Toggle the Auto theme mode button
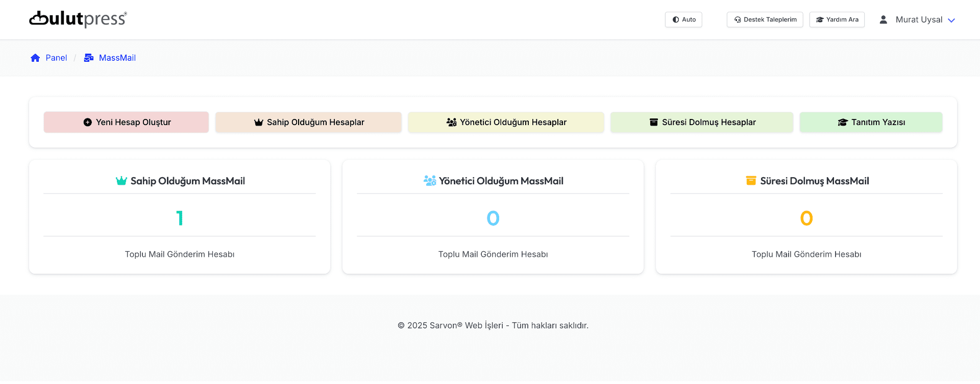The image size is (980, 384). tap(683, 20)
